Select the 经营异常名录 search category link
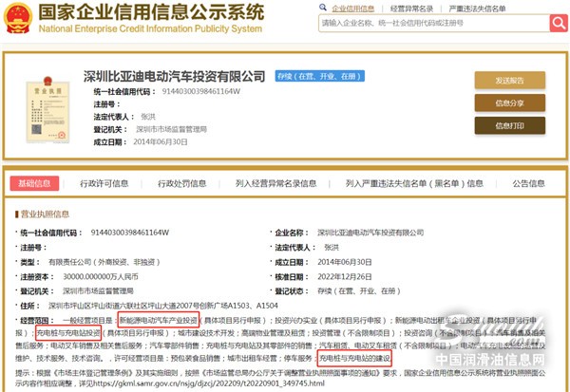 pos(411,9)
